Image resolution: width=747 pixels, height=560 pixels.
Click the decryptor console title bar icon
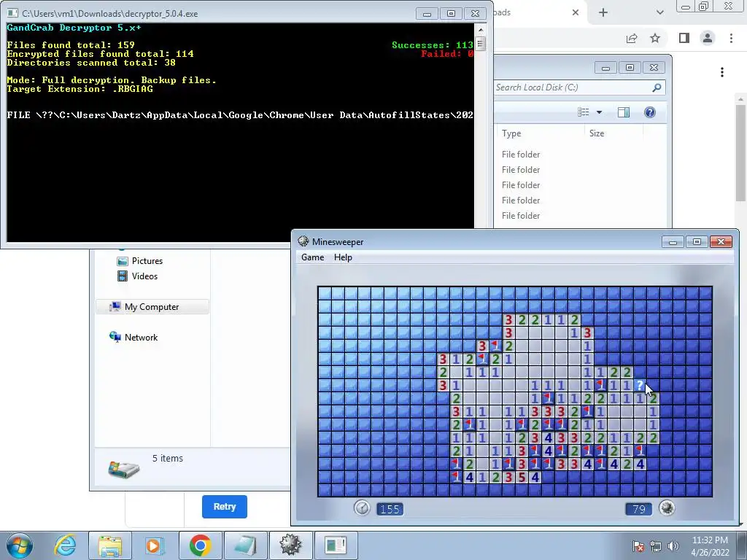pyautogui.click(x=13, y=13)
